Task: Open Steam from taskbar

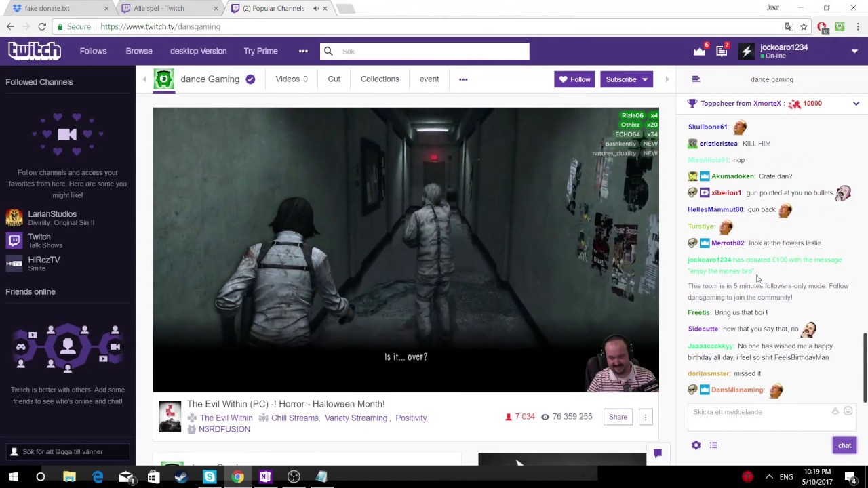Action: [x=181, y=476]
